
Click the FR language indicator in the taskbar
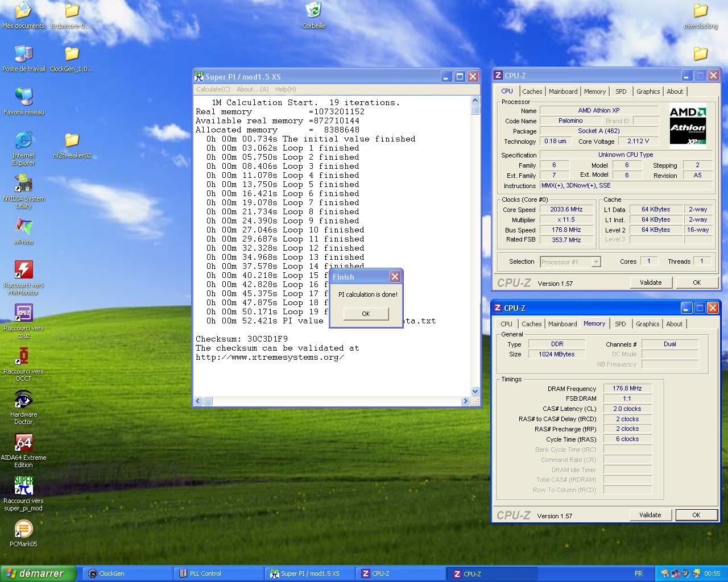(638, 573)
